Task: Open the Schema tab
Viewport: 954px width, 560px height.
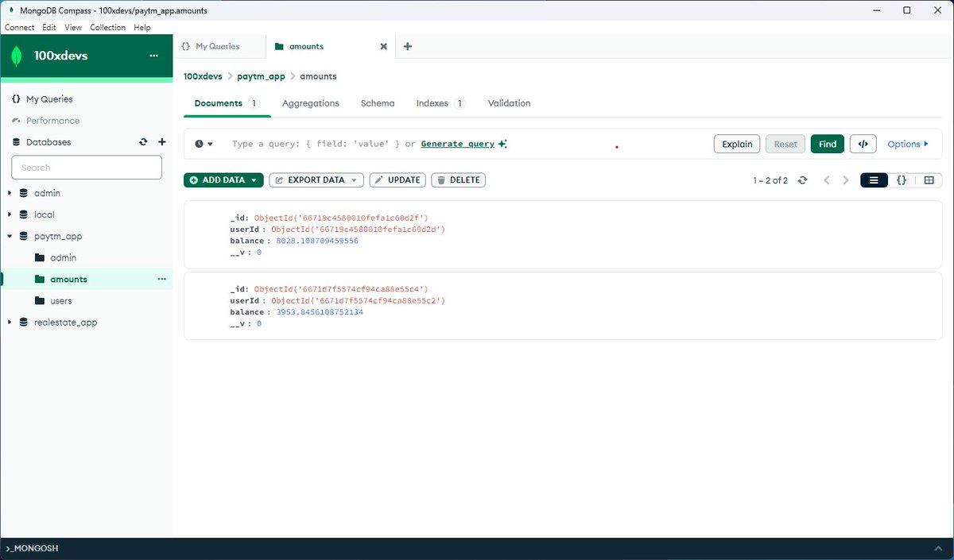Action: 378,103
